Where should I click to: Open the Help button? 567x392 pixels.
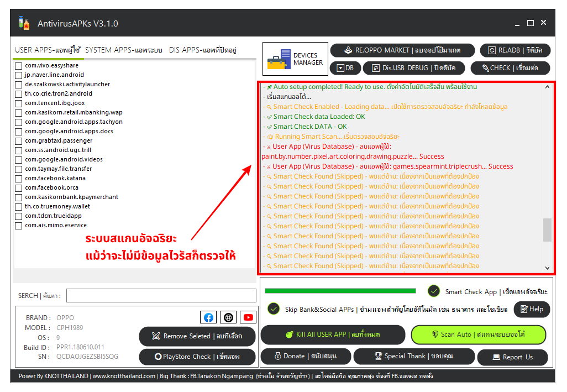point(532,309)
